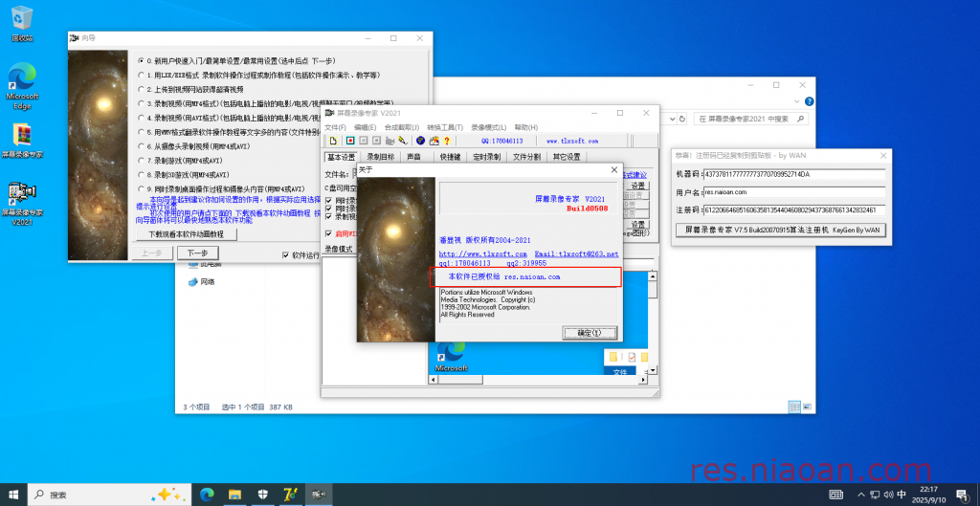Click the camera toolbar icon in recorder
980x506 pixels.
coord(390,141)
